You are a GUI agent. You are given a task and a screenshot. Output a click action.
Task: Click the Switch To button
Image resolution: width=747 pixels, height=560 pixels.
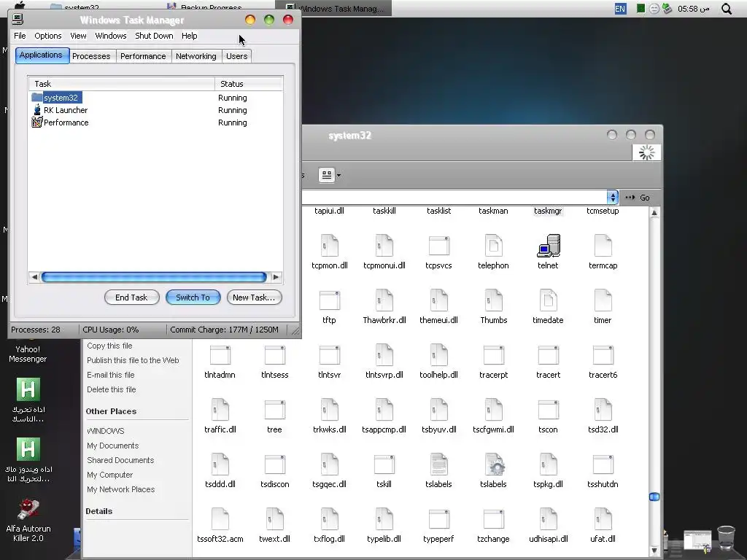[193, 297]
